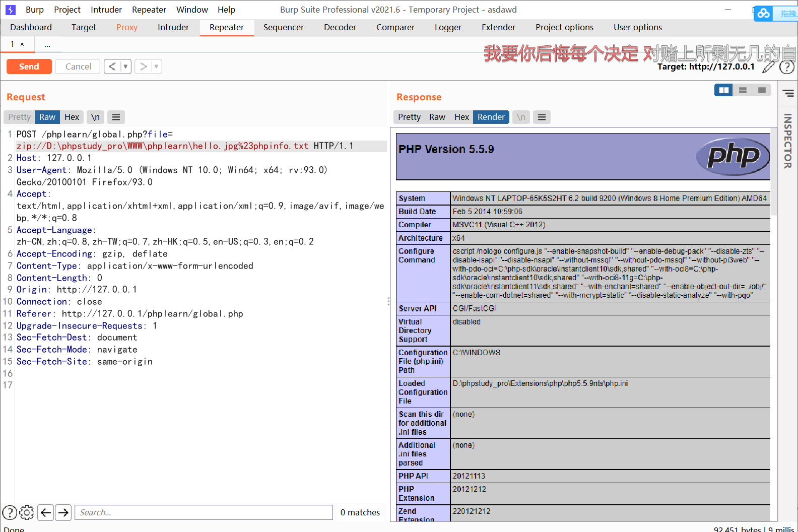Expand the history forward dropdown arrow
The image size is (798, 532).
156,66
